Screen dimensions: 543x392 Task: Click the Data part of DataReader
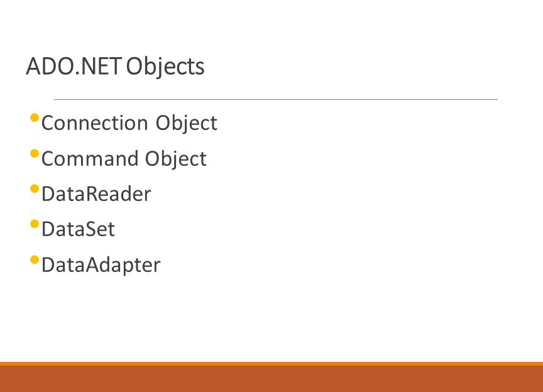pos(63,194)
